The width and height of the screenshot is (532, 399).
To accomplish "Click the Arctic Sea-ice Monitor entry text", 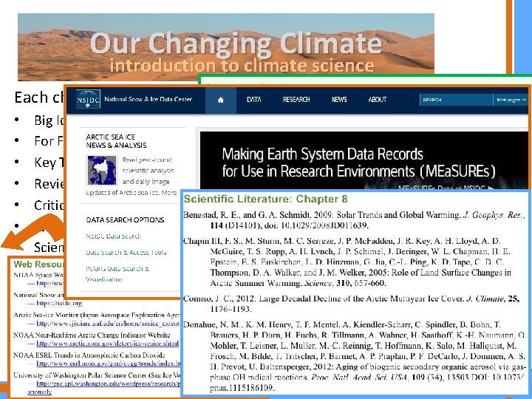I will coord(97,316).
